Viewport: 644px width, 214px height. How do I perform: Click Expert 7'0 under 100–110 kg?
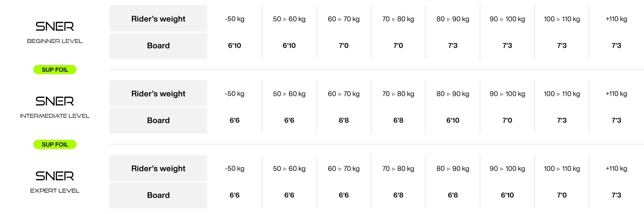tap(562, 195)
